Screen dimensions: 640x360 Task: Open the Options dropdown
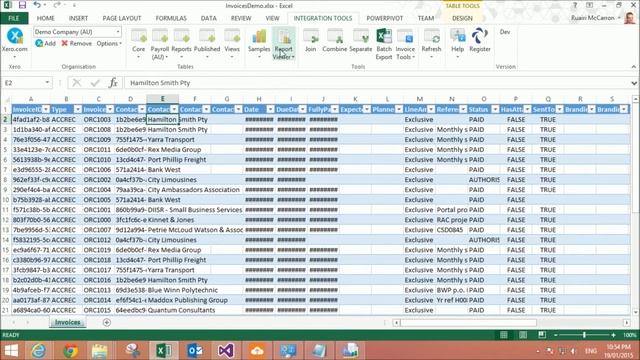pos(109,43)
